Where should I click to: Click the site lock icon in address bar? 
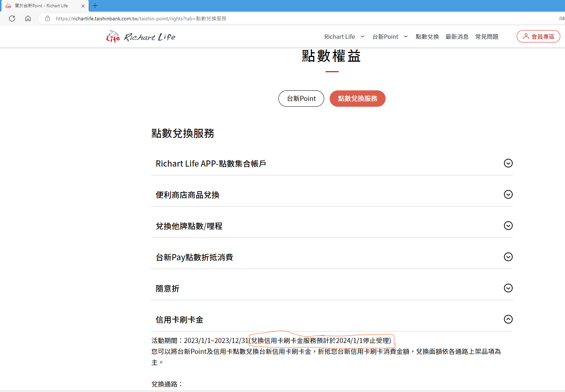click(x=48, y=19)
